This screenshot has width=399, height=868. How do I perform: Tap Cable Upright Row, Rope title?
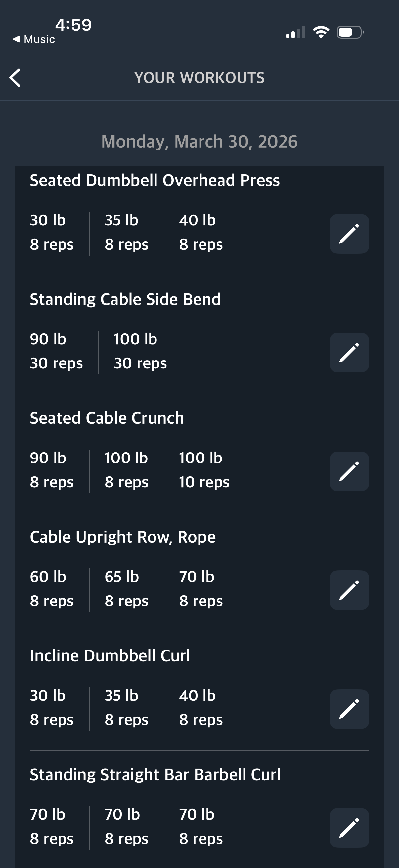122,537
